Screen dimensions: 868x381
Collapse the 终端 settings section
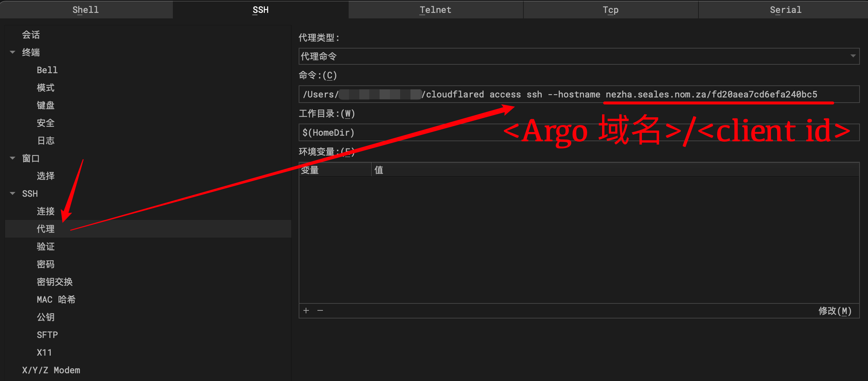(12, 52)
